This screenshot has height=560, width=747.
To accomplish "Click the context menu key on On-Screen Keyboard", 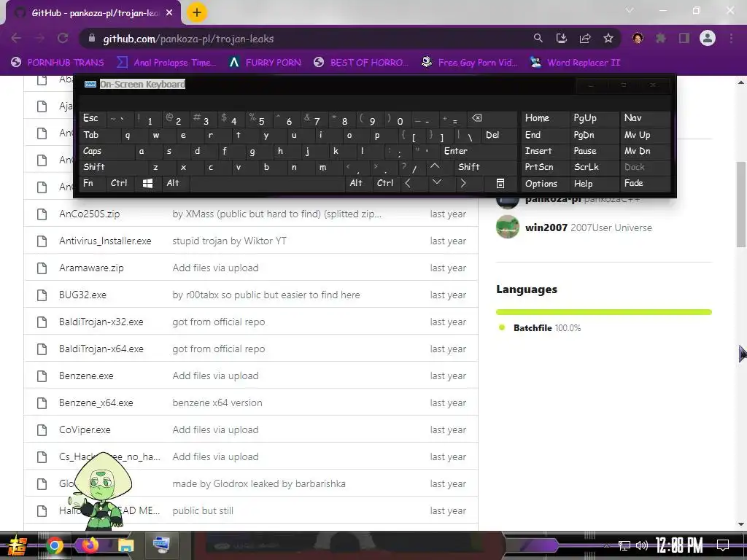I will pyautogui.click(x=500, y=183).
